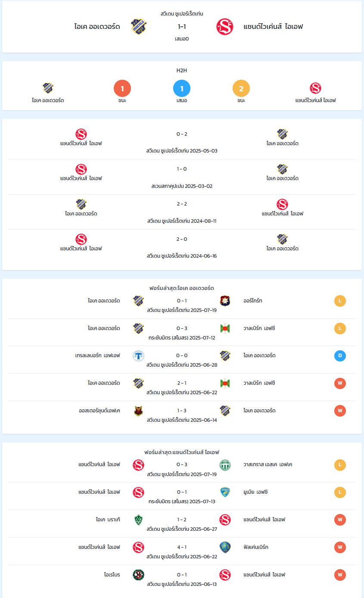Click the L badge for Örgryte match
The height and width of the screenshot is (598, 364).
pos(340,301)
